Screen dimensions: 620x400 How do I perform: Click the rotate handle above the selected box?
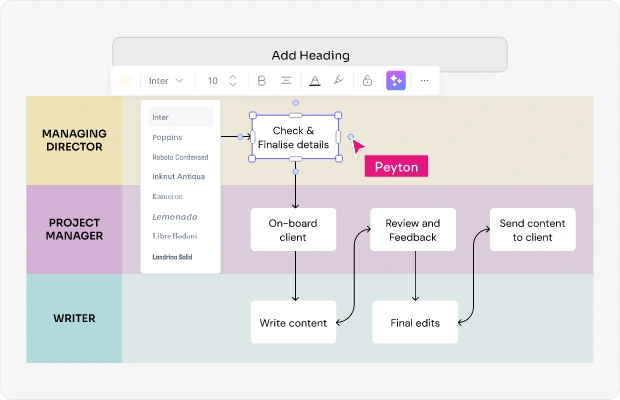pos(295,103)
